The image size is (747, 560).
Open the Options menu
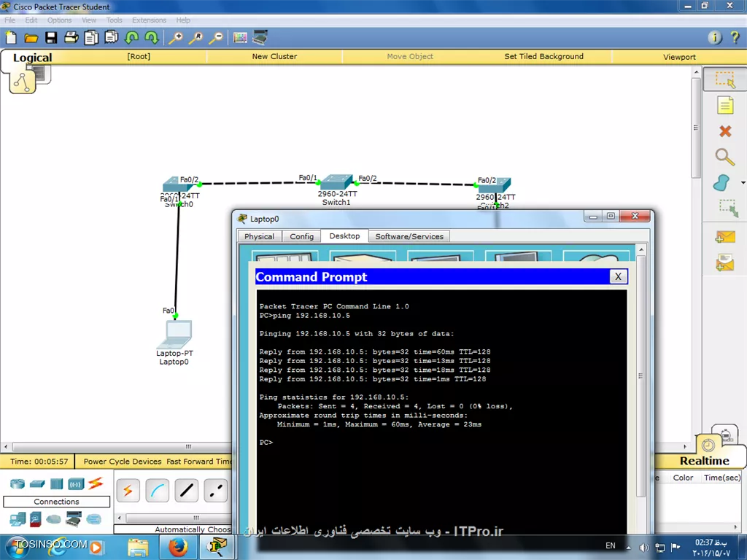tap(60, 20)
